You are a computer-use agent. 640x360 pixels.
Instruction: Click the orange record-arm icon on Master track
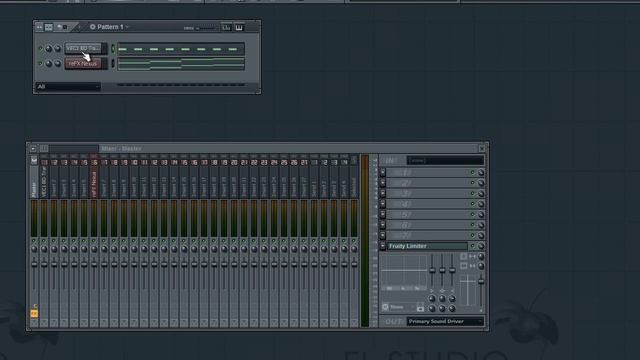(34, 313)
